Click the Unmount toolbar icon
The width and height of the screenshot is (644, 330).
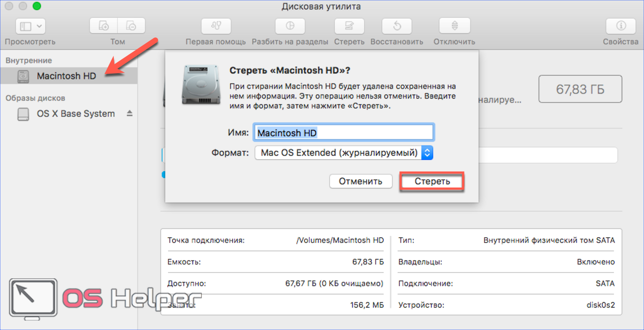click(x=454, y=26)
